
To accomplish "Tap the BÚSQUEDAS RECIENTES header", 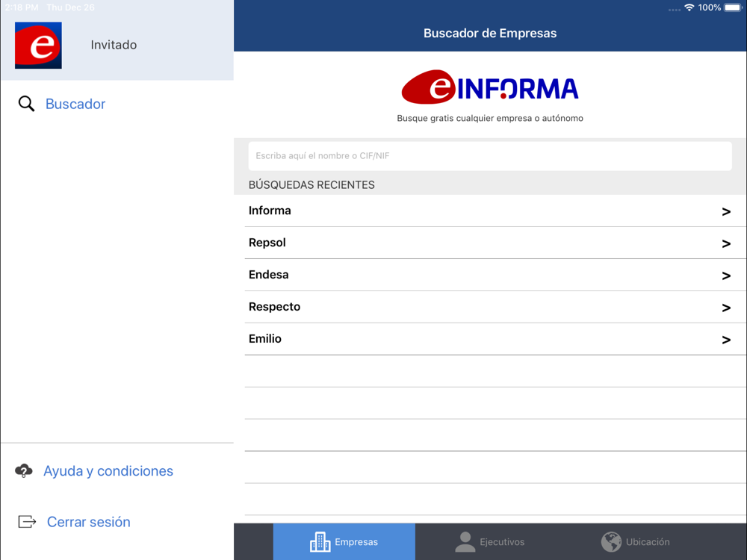I will [x=311, y=184].
